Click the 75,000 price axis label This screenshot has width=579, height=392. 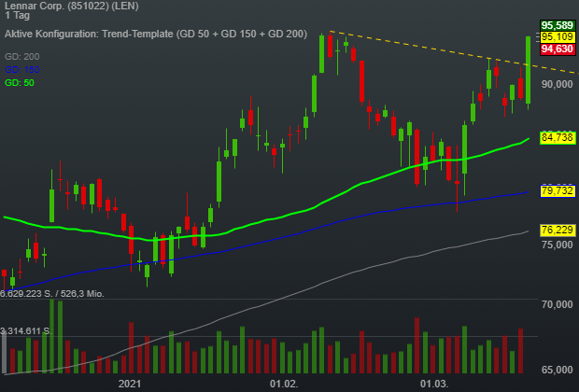pyautogui.click(x=558, y=245)
